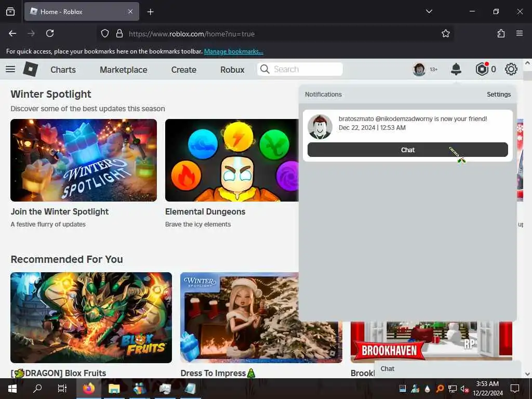Open the Firefox application menu
The height and width of the screenshot is (399, 532).
click(x=520, y=33)
